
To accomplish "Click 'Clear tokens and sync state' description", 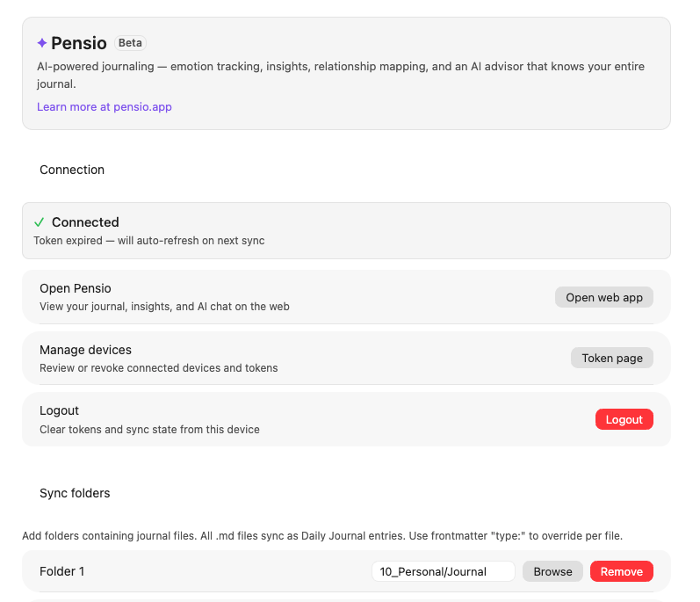I will tap(149, 430).
